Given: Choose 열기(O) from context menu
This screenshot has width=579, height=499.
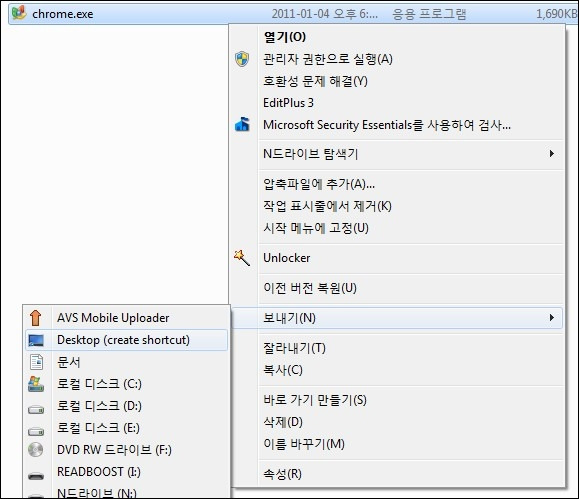Looking at the screenshot, I should click(397, 37).
